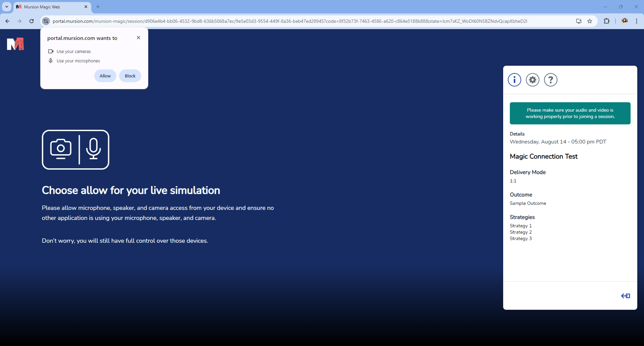Open a new browser tab
The width and height of the screenshot is (644, 346).
[x=98, y=7]
